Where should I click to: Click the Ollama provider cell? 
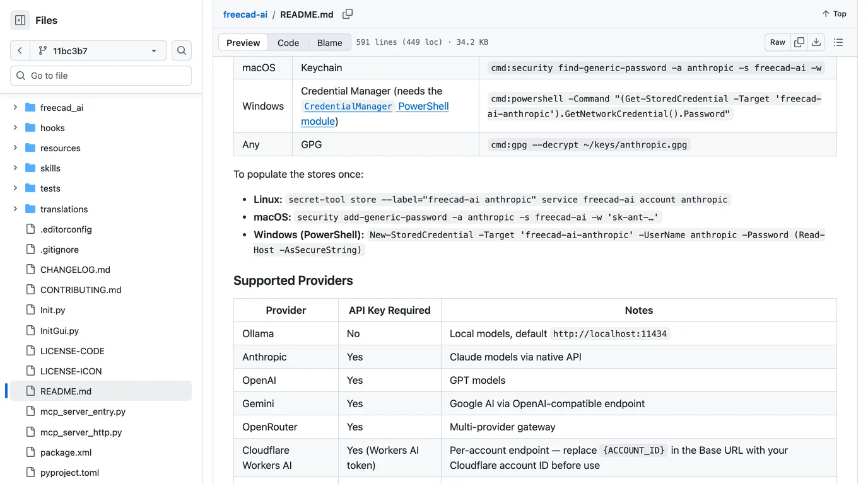(x=286, y=333)
